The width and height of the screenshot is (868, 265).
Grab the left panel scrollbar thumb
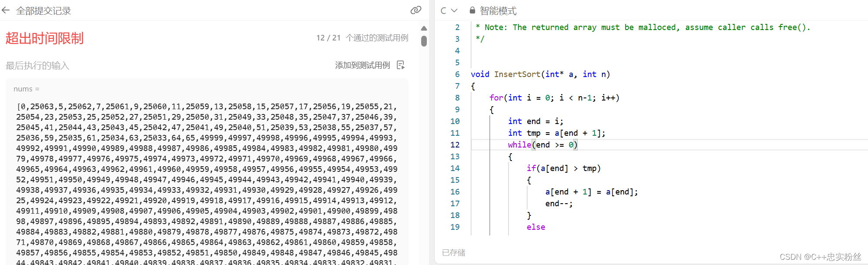click(424, 41)
